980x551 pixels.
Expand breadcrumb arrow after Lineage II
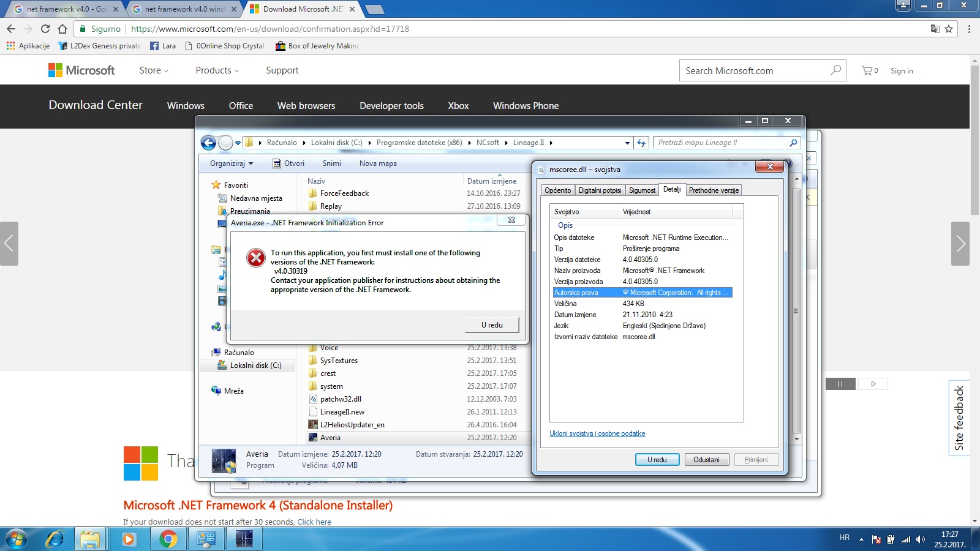tap(551, 143)
